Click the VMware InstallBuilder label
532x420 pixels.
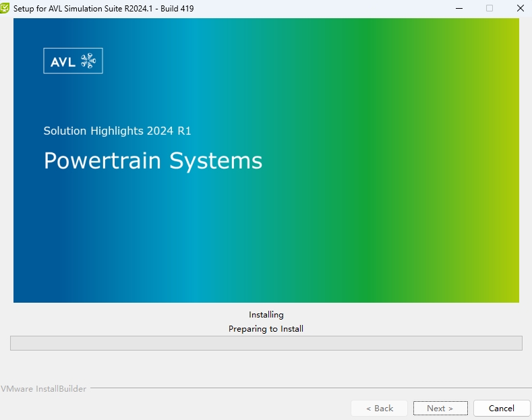pos(43,389)
